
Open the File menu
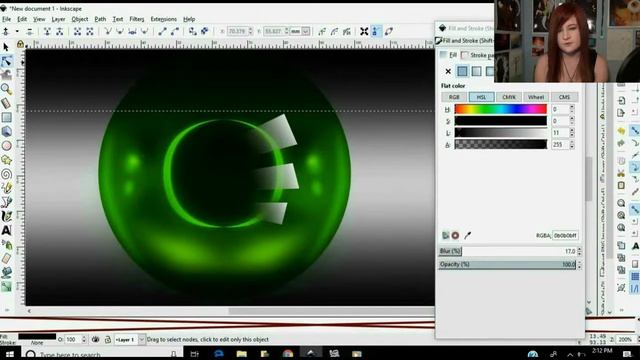(x=7, y=19)
